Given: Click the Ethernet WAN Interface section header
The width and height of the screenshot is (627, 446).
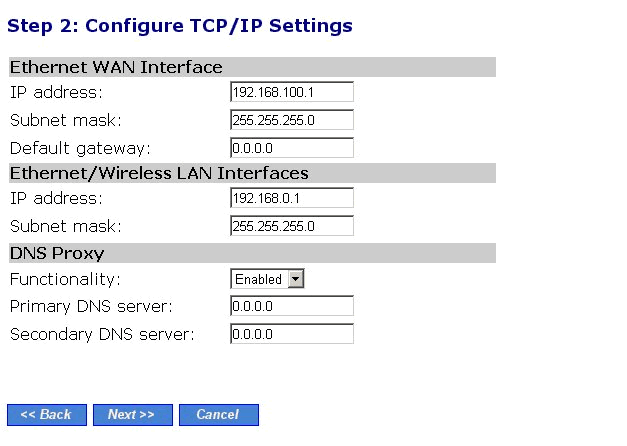Looking at the screenshot, I should (116, 67).
